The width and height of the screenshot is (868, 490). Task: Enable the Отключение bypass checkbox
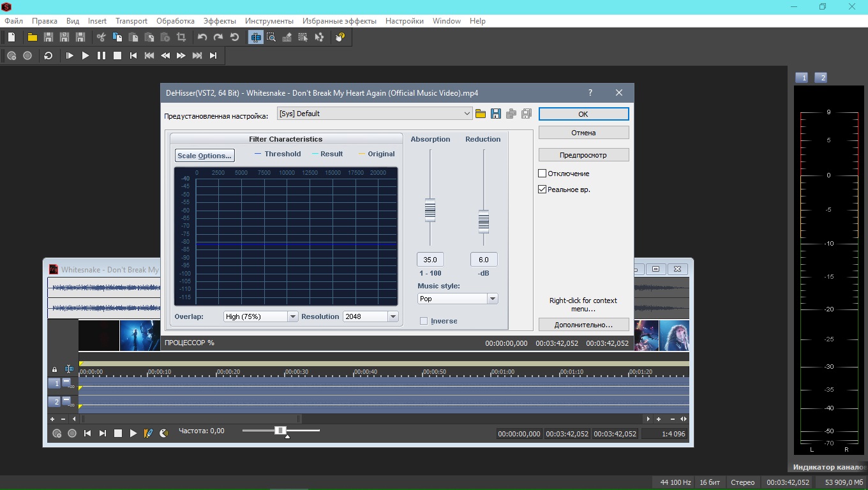[542, 174]
